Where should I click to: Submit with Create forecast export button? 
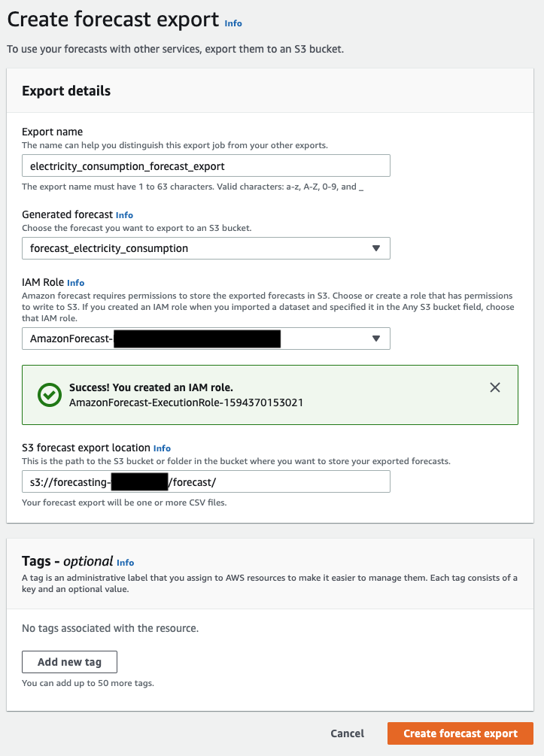point(460,733)
